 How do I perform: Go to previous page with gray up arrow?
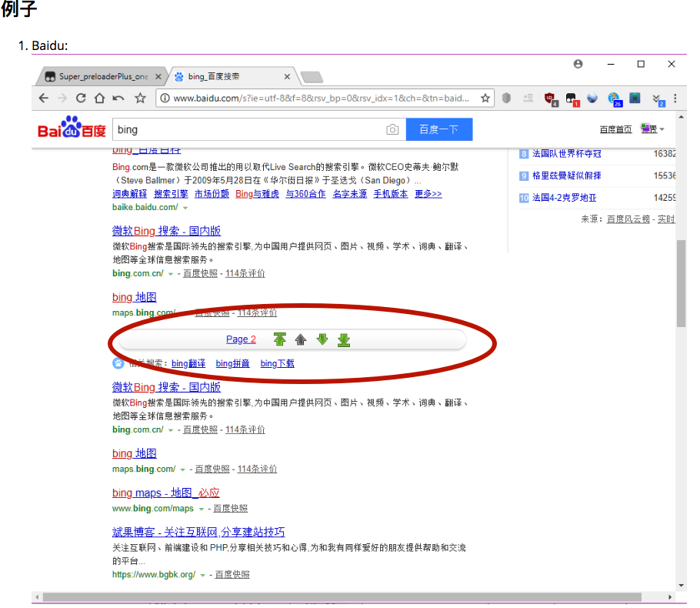tap(301, 339)
